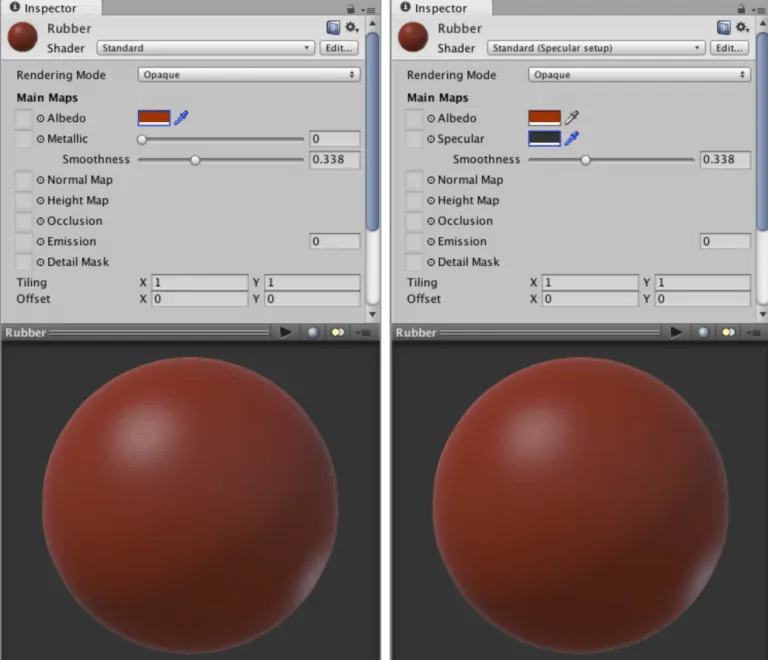Image resolution: width=768 pixels, height=660 pixels.
Task: Open the right Inspector panel options menu
Action: (x=758, y=10)
